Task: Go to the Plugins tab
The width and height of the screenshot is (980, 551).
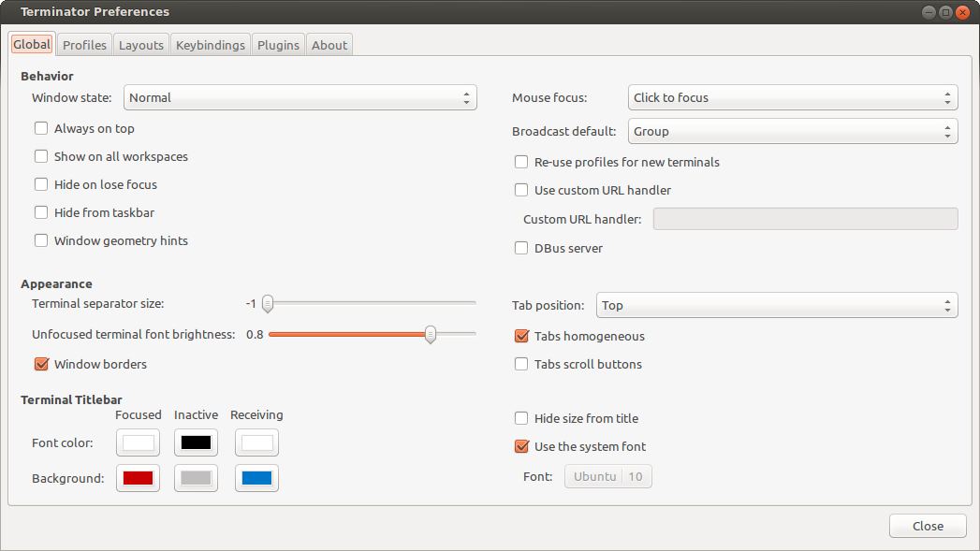Action: 278,45
